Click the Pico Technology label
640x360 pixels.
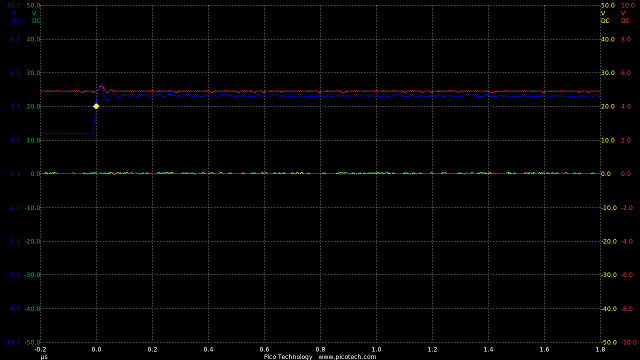288,357
